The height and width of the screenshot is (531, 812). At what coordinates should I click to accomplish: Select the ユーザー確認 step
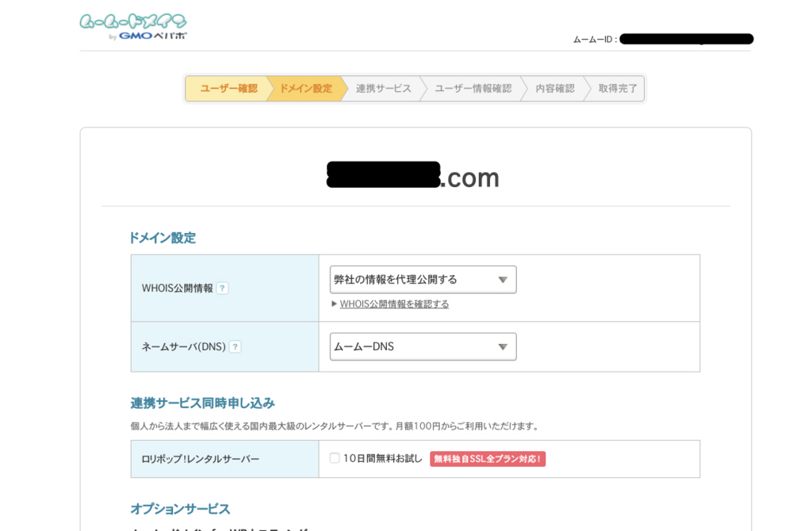[228, 89]
